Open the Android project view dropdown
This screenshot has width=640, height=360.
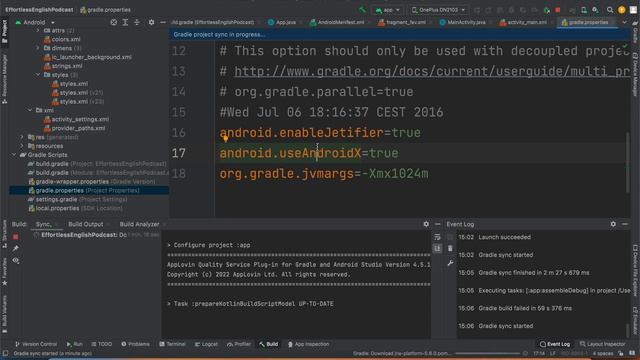click(35, 22)
